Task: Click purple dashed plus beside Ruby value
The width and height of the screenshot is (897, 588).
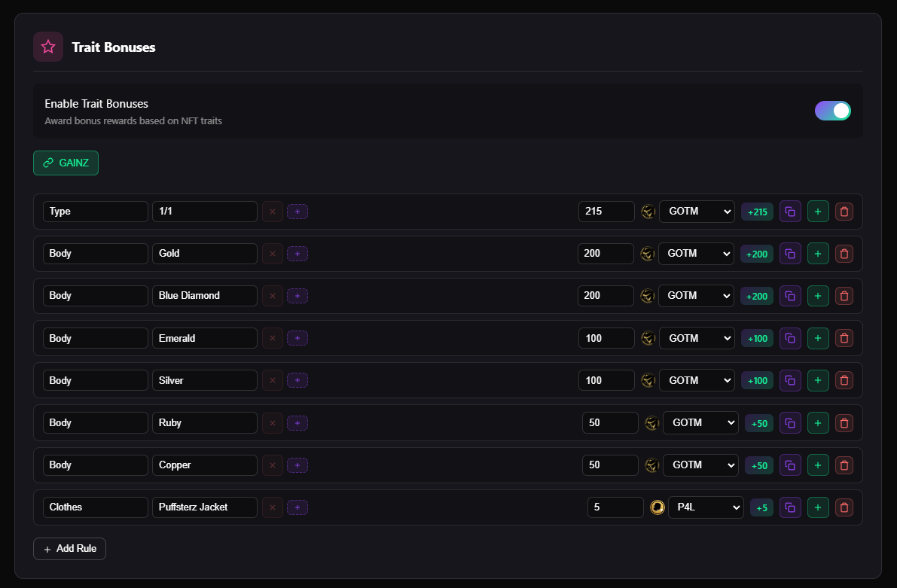Action: coord(297,423)
